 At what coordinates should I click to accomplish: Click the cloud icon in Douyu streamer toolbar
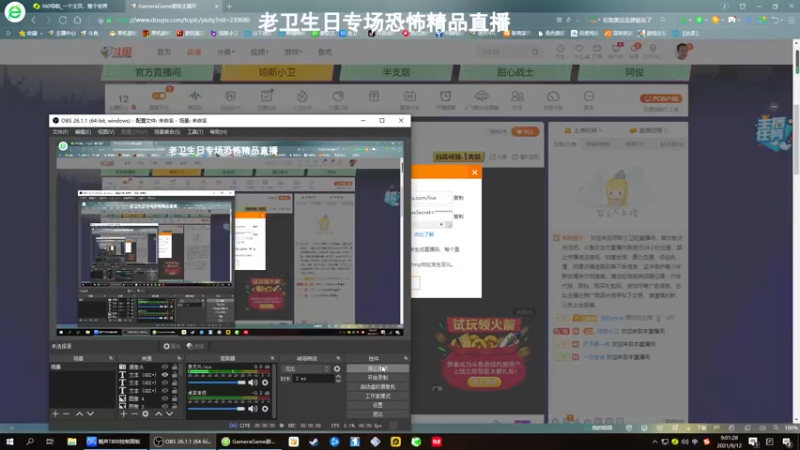(482, 98)
